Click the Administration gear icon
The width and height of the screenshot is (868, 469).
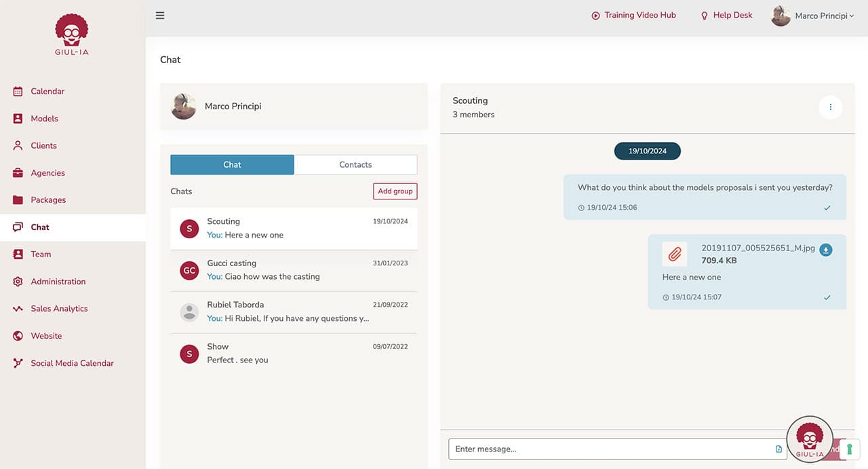[x=18, y=281]
